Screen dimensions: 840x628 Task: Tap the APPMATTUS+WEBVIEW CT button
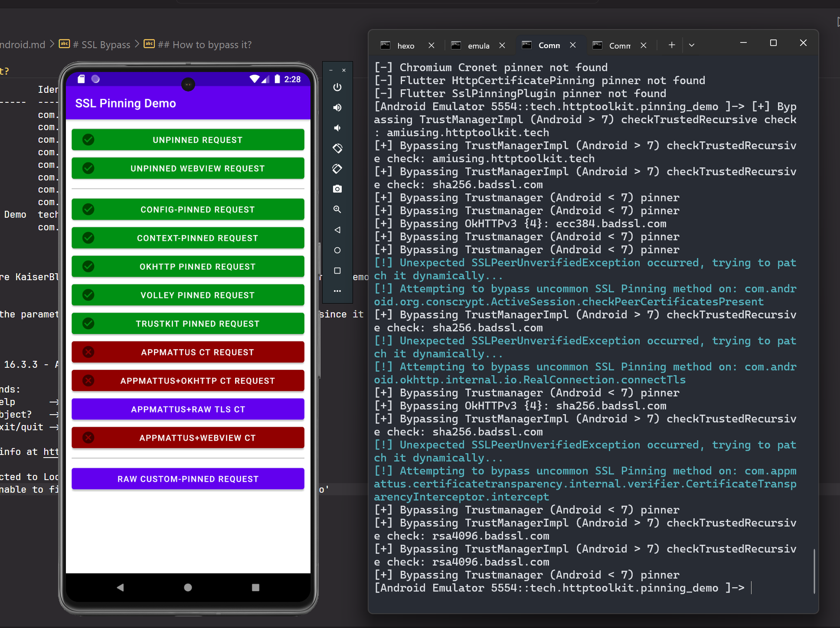click(x=188, y=438)
